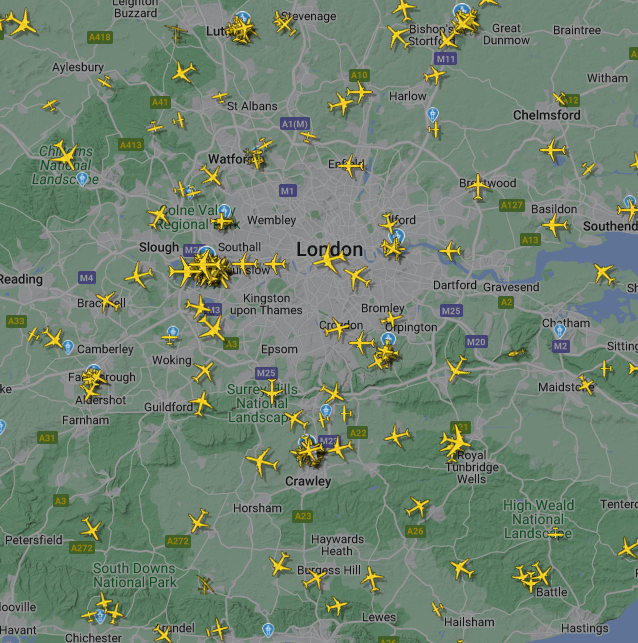
Task: Select aircraft over Surrey Hills National Landscape
Action: (272, 392)
